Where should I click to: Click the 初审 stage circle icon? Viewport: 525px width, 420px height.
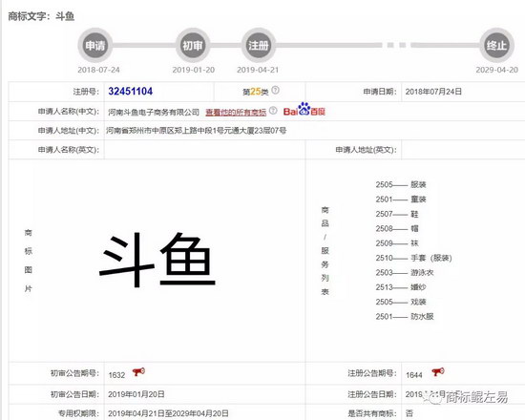pyautogui.click(x=193, y=45)
